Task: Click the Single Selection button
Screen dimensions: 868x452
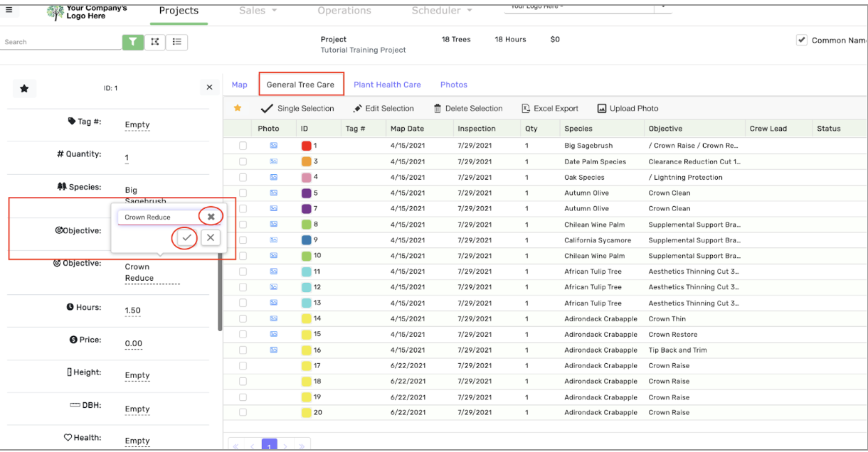Action: [297, 109]
